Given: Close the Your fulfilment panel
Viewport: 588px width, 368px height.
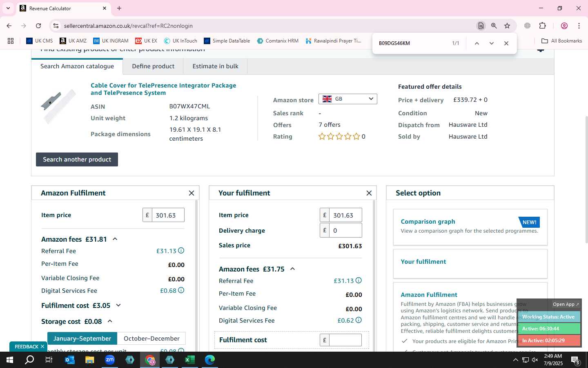Looking at the screenshot, I should (x=369, y=193).
